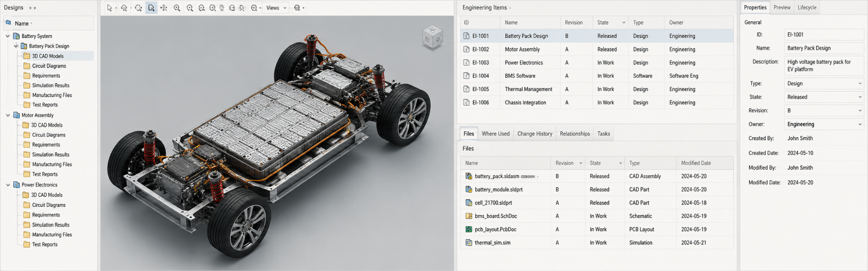Viewport: 868px width, 271px height.
Task: Click the Description field in Properties
Action: coord(824,65)
